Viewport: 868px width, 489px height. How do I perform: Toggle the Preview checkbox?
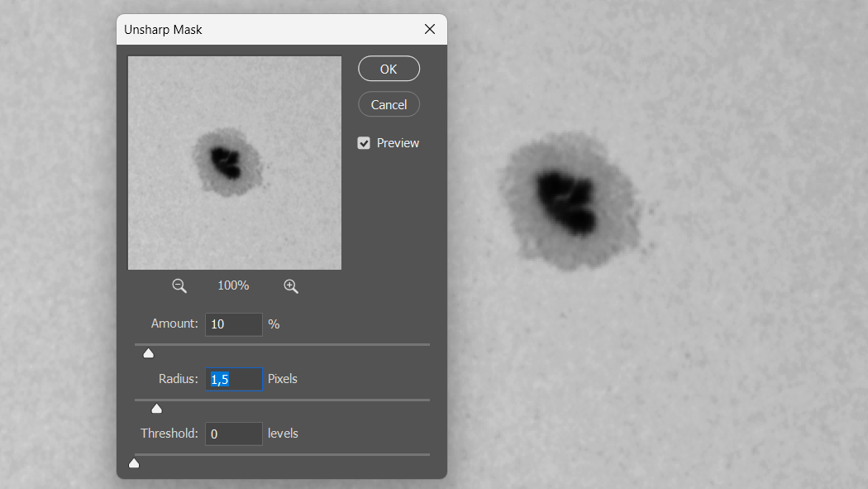pos(364,143)
